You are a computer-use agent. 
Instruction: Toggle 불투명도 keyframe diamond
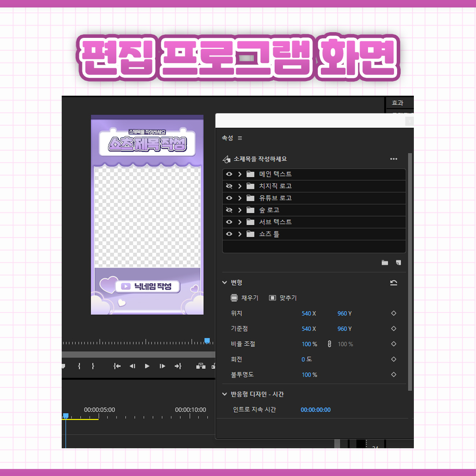click(394, 374)
